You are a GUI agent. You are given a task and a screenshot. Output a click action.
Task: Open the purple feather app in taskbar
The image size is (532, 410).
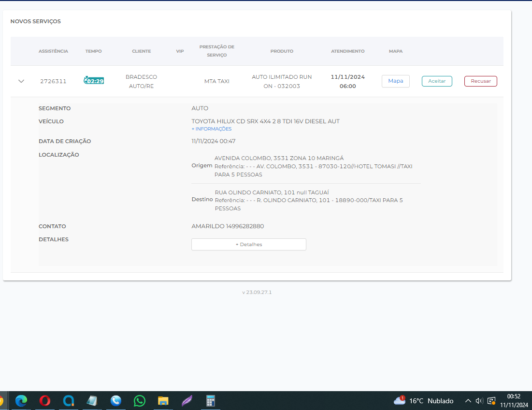(x=187, y=401)
